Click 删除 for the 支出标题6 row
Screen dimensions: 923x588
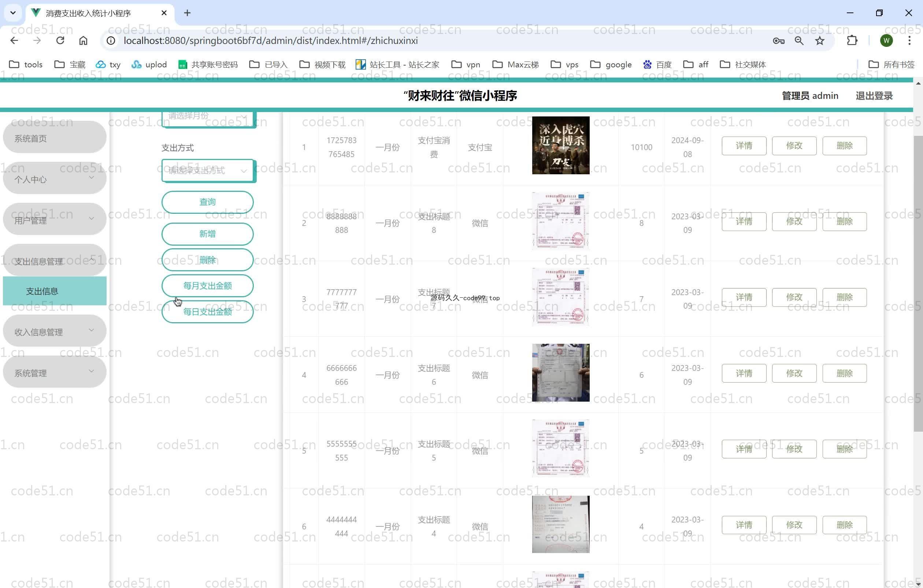(844, 373)
